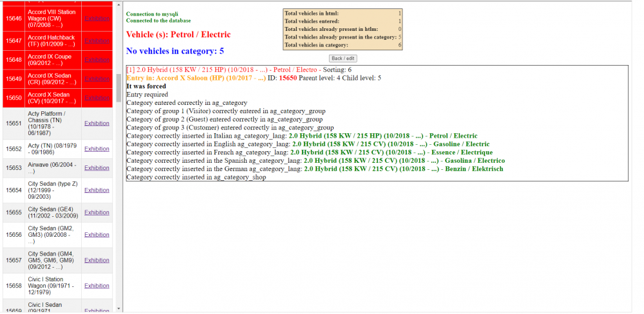Click 'Accord Hatchback (TF)' name cell

[53, 41]
